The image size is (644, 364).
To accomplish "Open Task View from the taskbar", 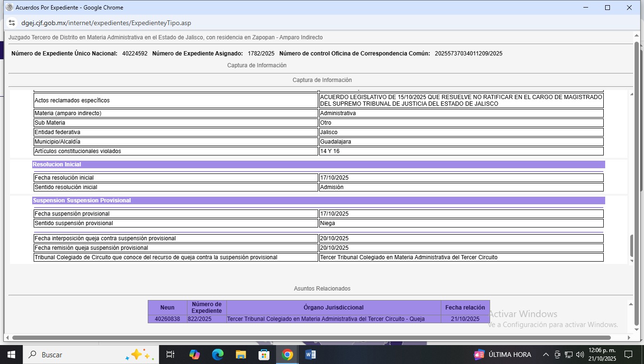I will pos(170,355).
